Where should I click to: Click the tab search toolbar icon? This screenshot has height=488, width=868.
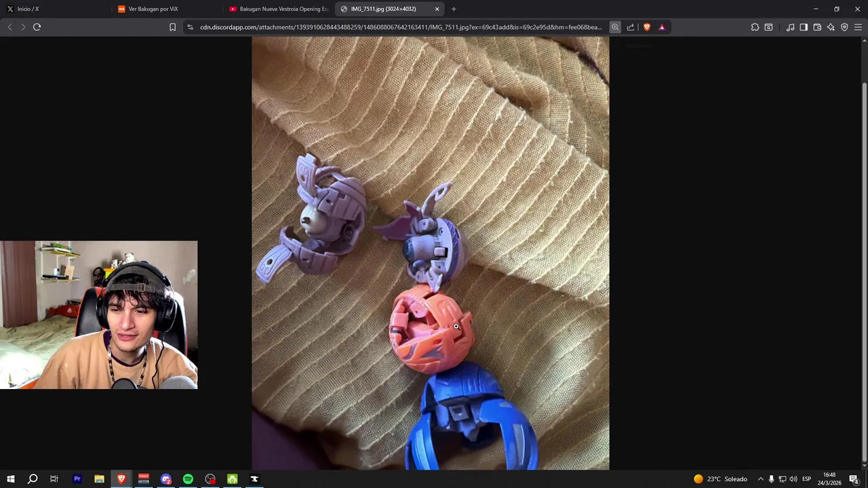tap(768, 27)
